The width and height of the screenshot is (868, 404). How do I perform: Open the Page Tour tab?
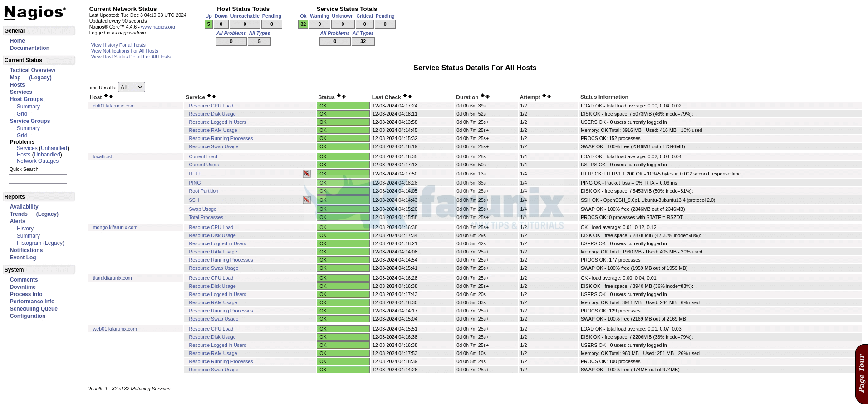click(x=861, y=374)
